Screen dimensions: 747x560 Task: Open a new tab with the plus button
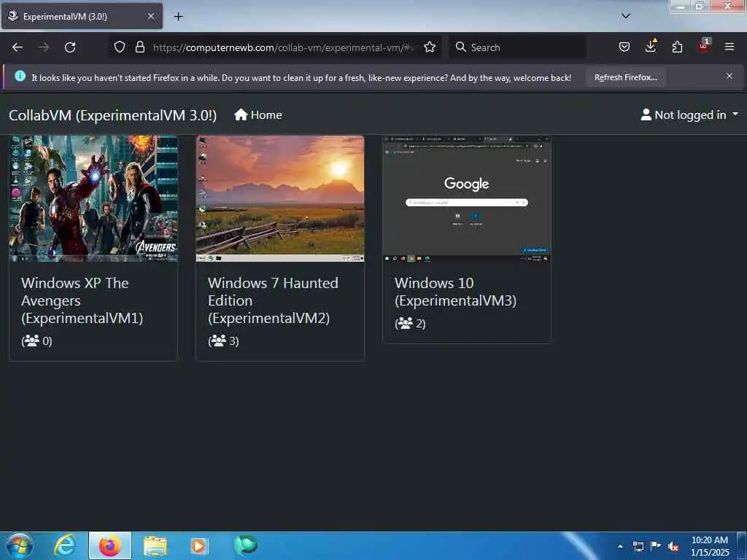coord(178,17)
